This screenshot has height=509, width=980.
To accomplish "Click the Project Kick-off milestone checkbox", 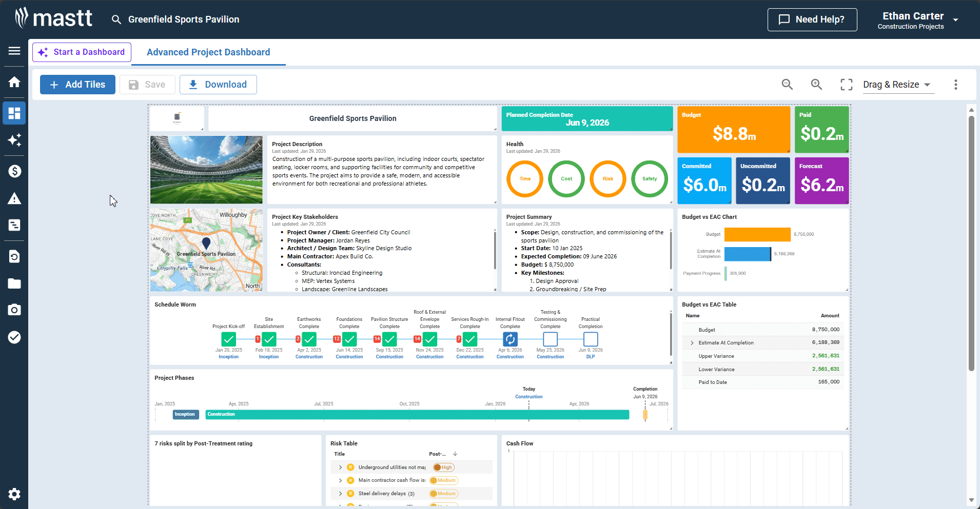I will [x=229, y=339].
